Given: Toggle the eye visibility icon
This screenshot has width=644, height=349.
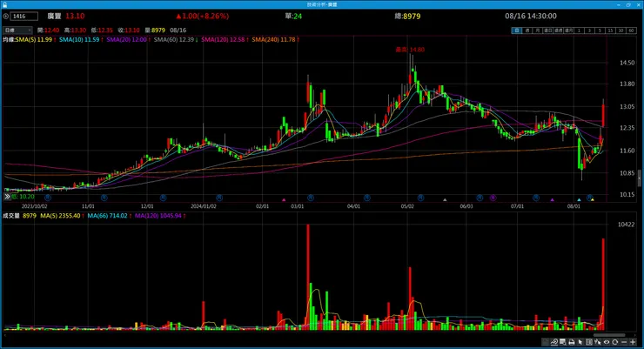Looking at the screenshot, I should pos(607,342).
